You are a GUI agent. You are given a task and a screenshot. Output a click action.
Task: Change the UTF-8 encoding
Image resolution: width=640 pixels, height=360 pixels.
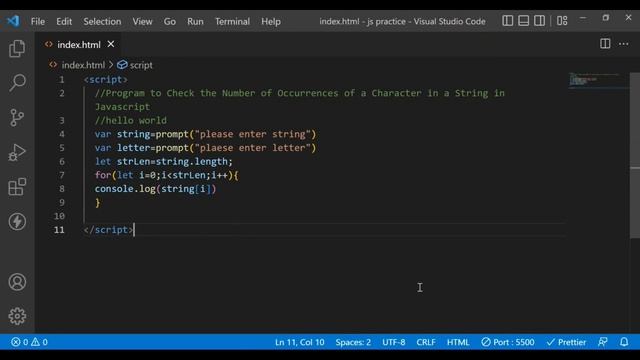393,342
